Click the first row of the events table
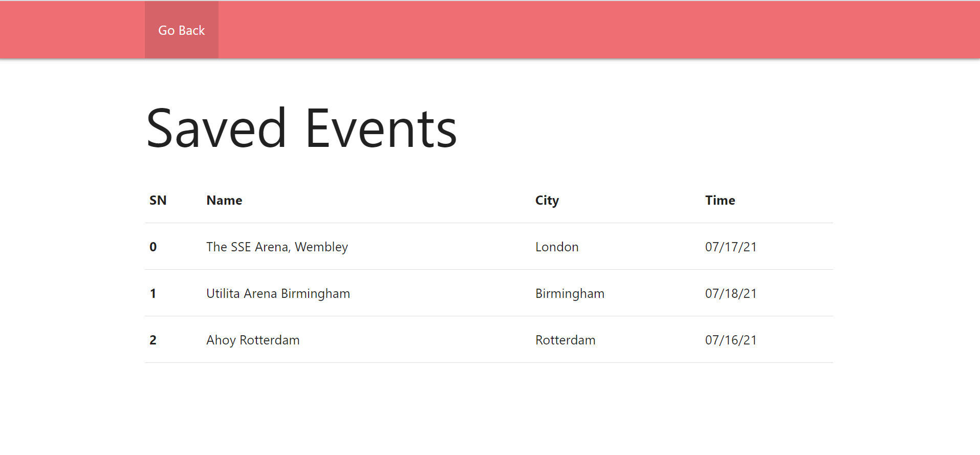The height and width of the screenshot is (455, 980). click(x=461, y=247)
